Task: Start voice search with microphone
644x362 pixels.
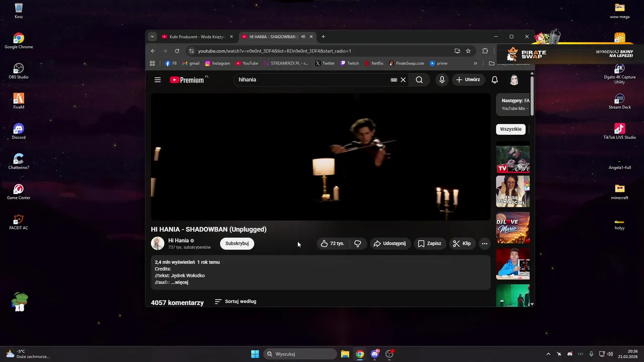Action: [x=442, y=79]
